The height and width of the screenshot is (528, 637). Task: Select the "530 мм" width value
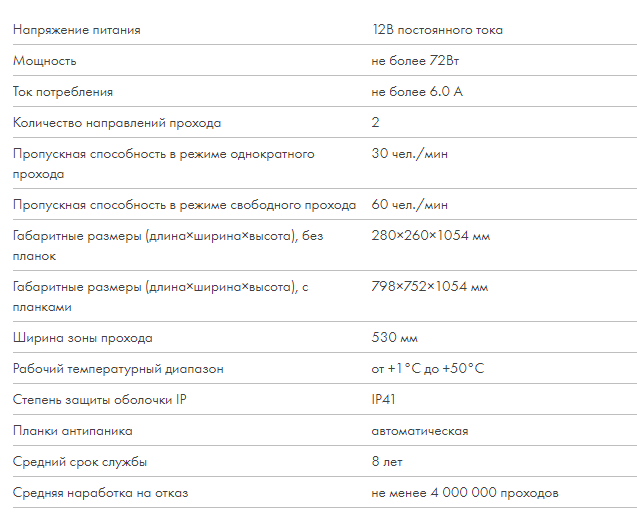pyautogui.click(x=394, y=338)
